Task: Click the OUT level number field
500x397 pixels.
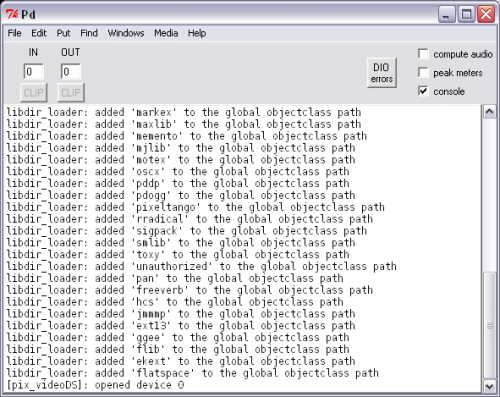Action: tap(71, 72)
